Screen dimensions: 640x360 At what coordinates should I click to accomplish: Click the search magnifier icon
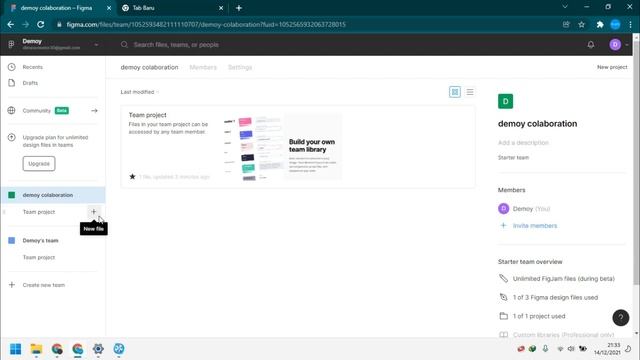(124, 44)
